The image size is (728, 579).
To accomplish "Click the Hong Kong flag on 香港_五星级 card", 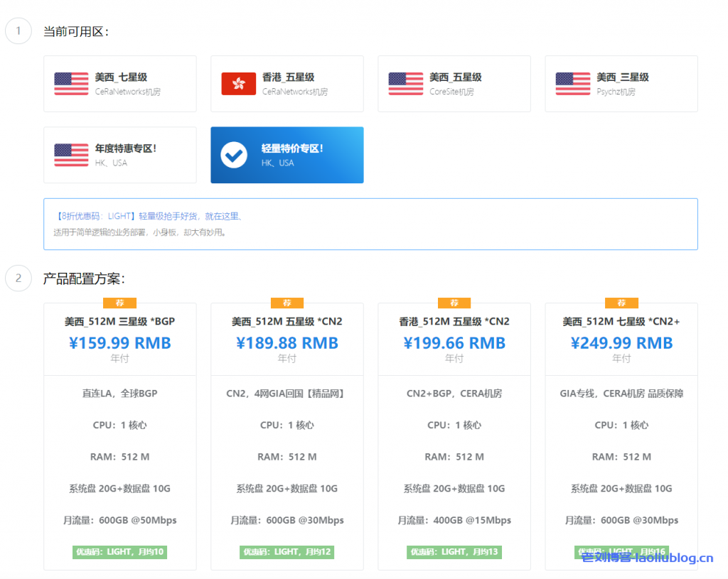I will [x=237, y=82].
